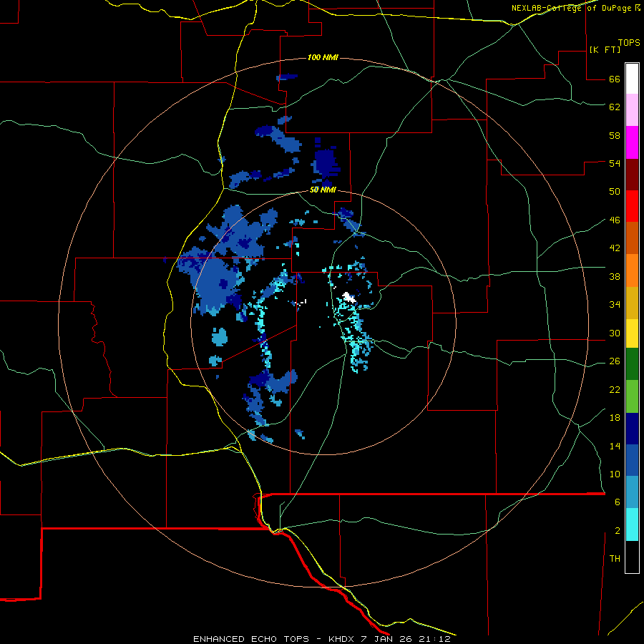644x644 pixels.
Task: Click the black TH threshold swatch
Action: (632, 557)
